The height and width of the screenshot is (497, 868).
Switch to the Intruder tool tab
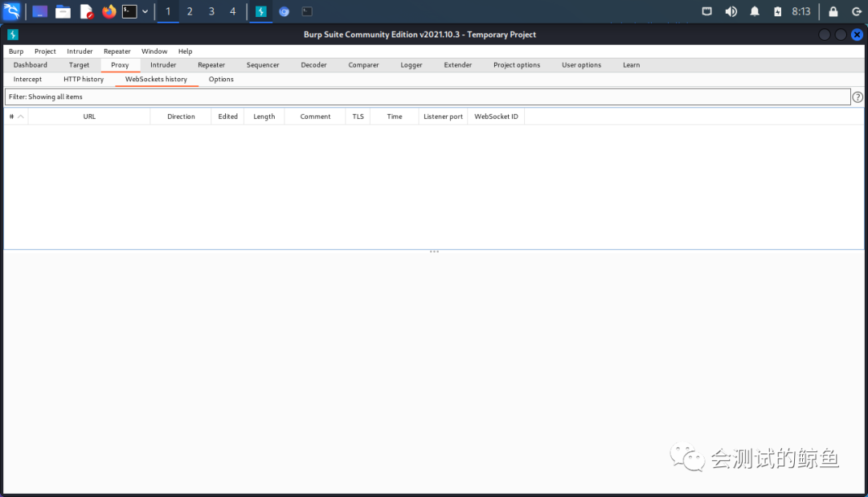[x=163, y=65]
